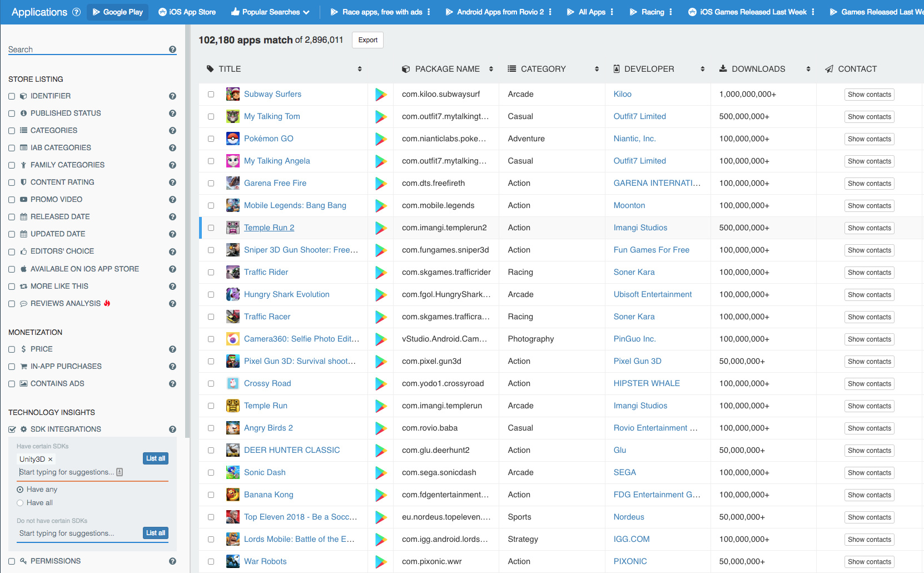Open help icon for PERMISSIONS filter
The height and width of the screenshot is (573, 924).
pos(172,561)
